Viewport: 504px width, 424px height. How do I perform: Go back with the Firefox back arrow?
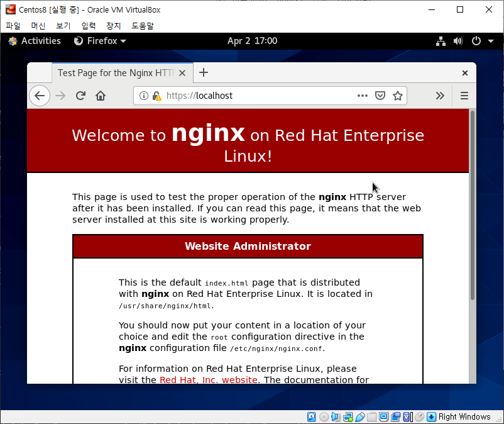coord(40,96)
